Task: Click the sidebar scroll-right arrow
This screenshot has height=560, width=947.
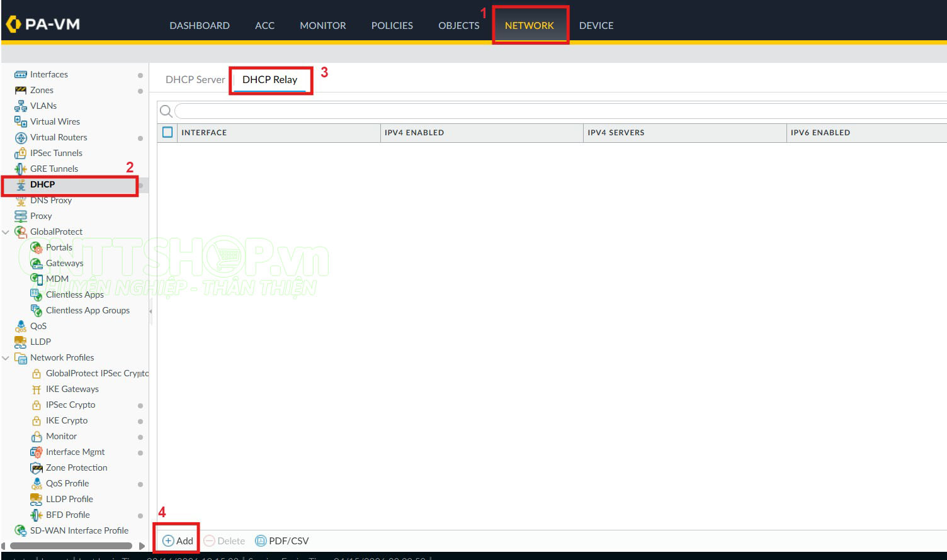Action: [x=142, y=546]
